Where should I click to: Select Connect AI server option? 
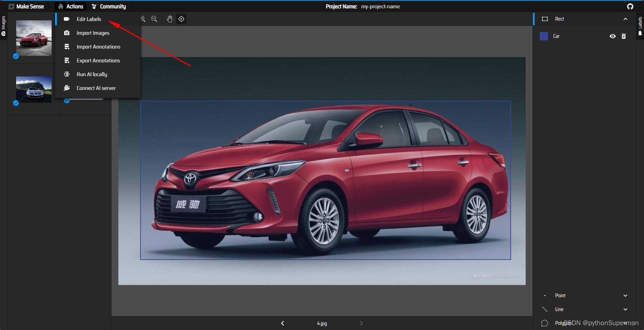98,88
